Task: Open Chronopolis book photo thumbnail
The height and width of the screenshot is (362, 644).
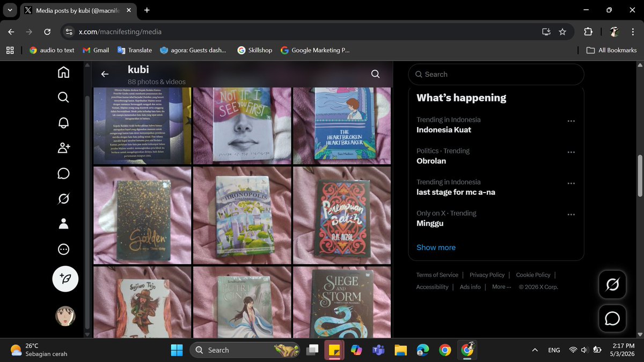Action: (242, 215)
